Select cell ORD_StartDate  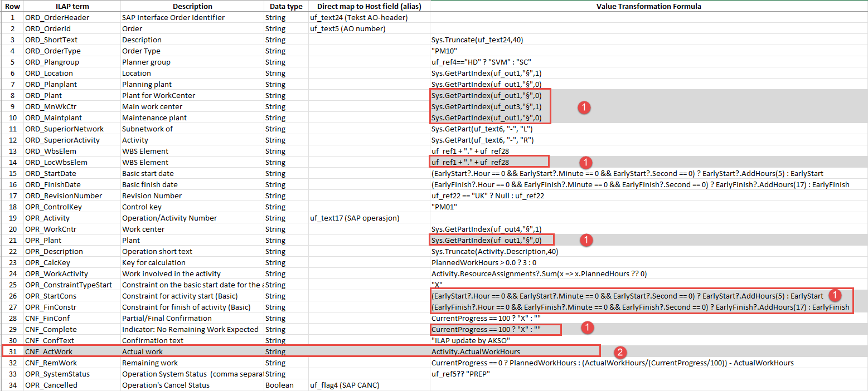click(x=72, y=173)
